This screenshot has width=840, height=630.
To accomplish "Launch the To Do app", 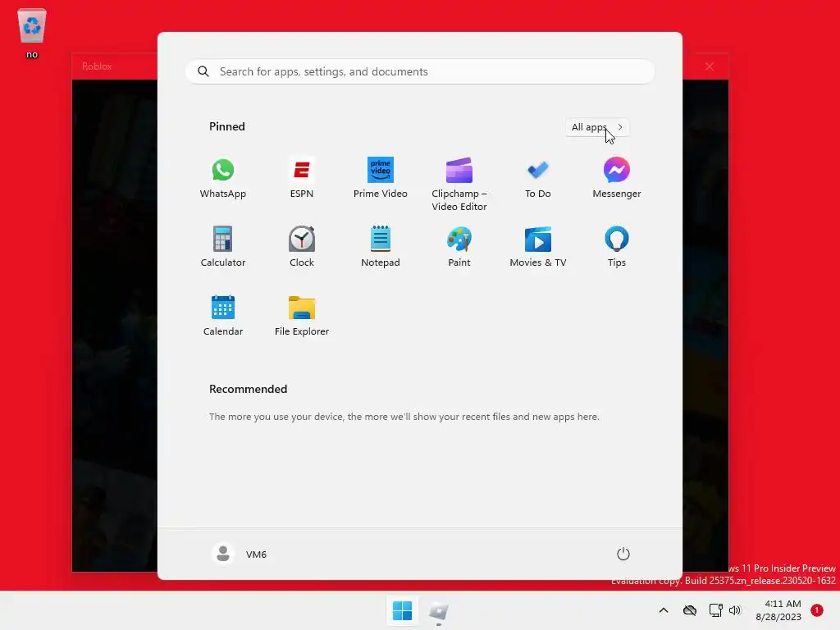I will click(538, 179).
